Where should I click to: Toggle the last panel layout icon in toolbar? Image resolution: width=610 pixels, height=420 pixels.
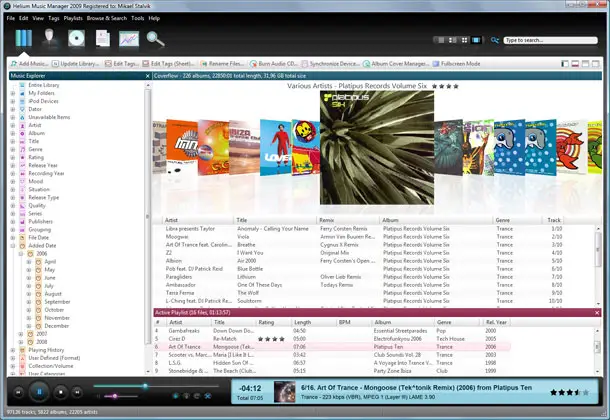(595, 64)
